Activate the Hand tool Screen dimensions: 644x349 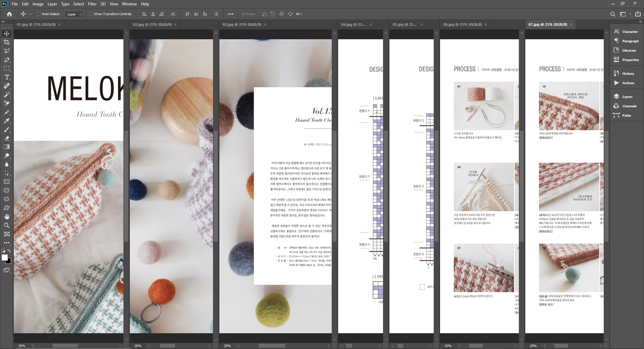(6, 217)
